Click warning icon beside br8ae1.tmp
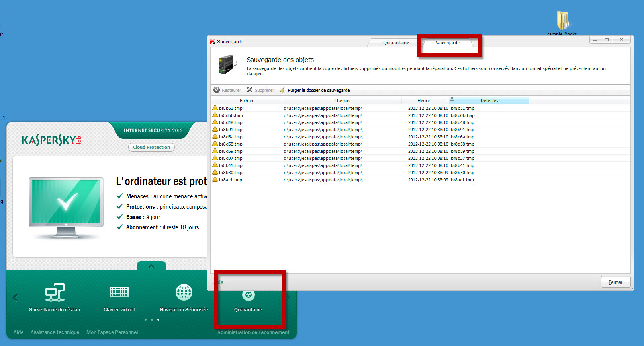This screenshot has height=346, width=644. point(215,180)
